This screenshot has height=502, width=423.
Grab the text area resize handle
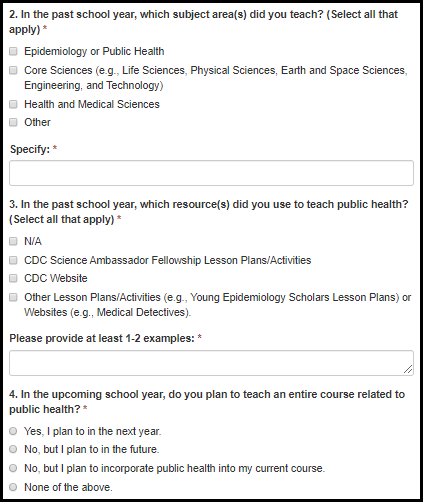coord(408,369)
